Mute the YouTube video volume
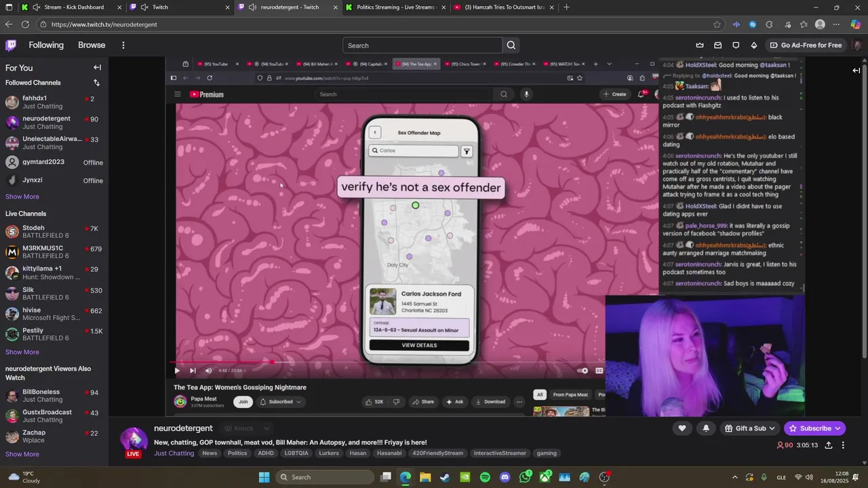This screenshot has height=488, width=868. [x=208, y=371]
